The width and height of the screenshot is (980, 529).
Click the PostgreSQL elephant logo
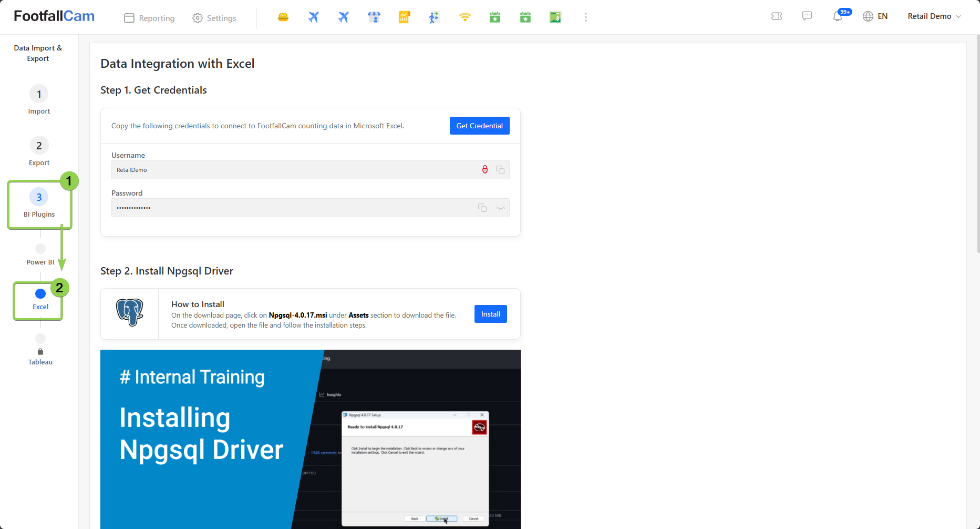pos(130,312)
